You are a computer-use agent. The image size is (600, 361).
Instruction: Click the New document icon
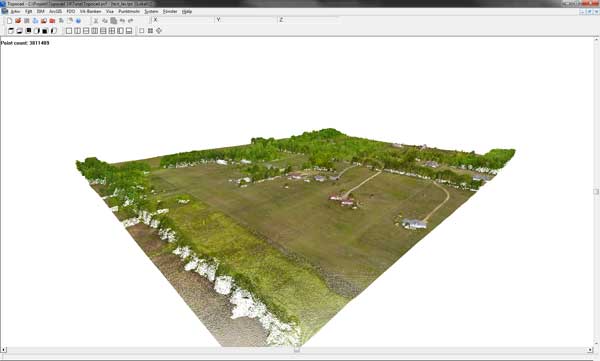coord(10,20)
